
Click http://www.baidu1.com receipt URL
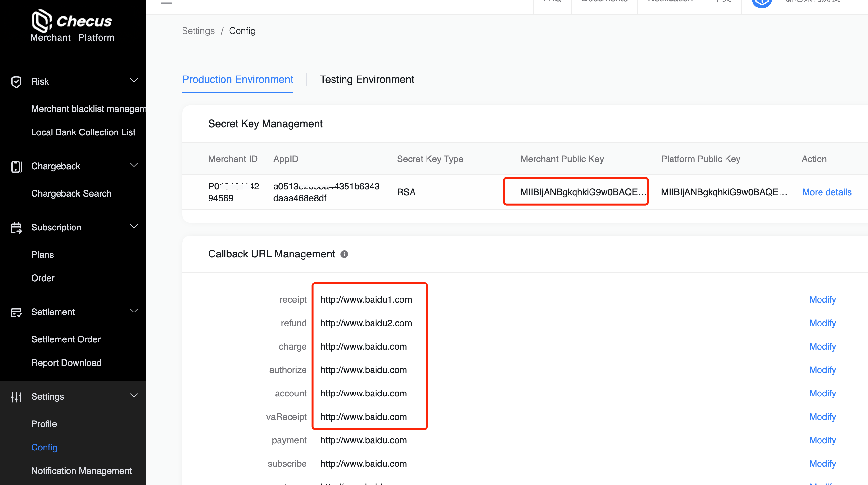(x=366, y=300)
